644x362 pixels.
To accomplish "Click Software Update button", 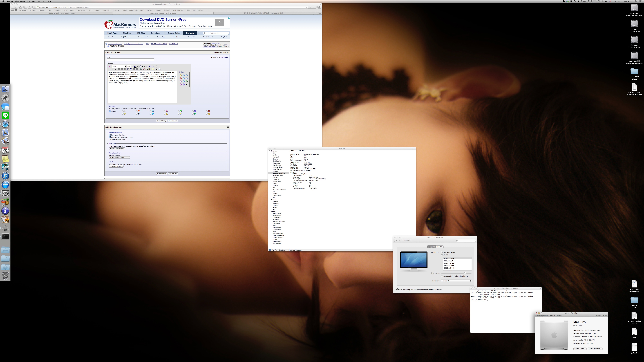I will pyautogui.click(x=595, y=349).
